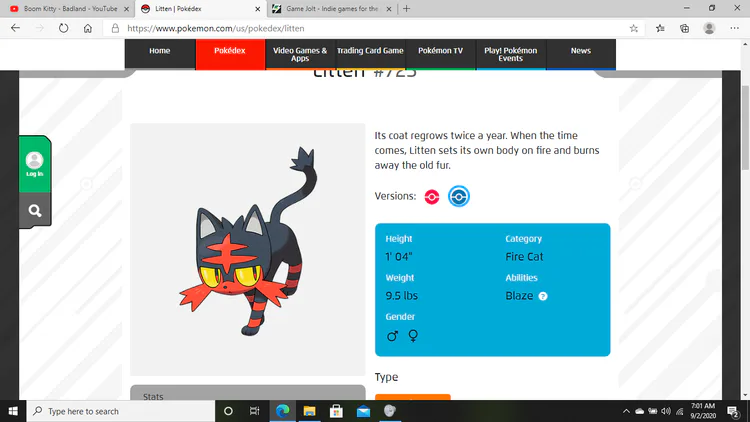Viewport: 750px width, 422px height.
Task: Open the News navigation item
Action: [x=581, y=54]
